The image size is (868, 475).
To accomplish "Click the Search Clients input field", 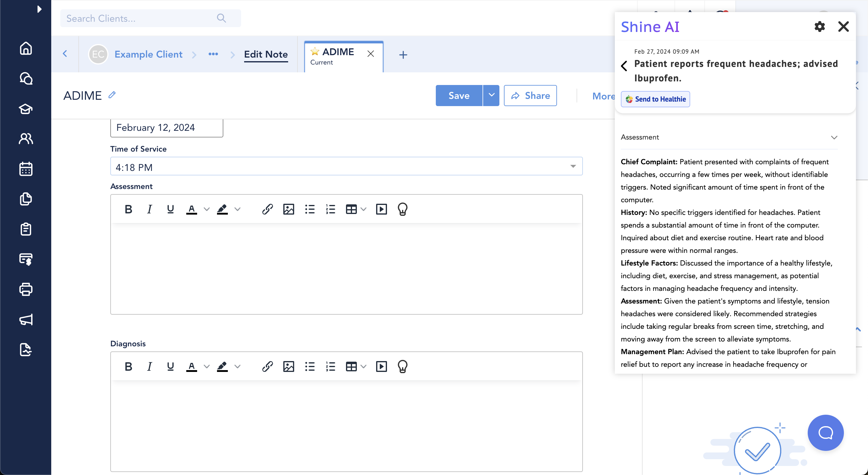I will click(x=142, y=18).
